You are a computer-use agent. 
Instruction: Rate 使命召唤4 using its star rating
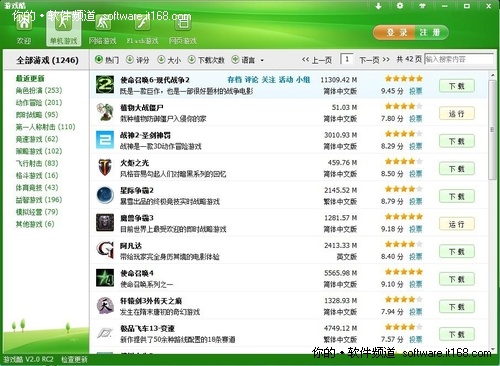[404, 272]
